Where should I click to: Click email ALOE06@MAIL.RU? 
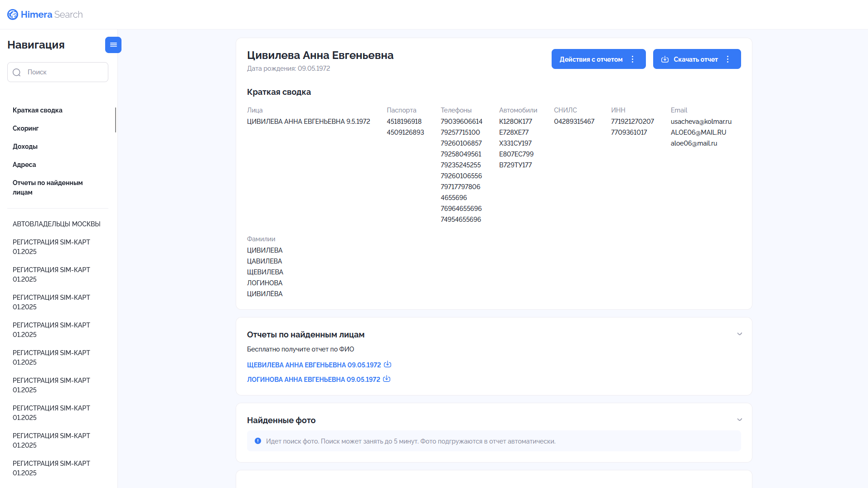[x=698, y=132]
